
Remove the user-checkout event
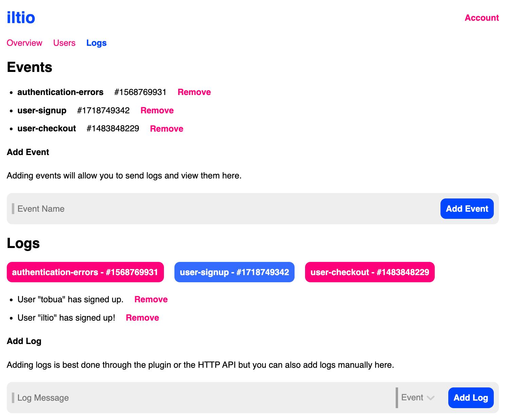click(x=166, y=129)
